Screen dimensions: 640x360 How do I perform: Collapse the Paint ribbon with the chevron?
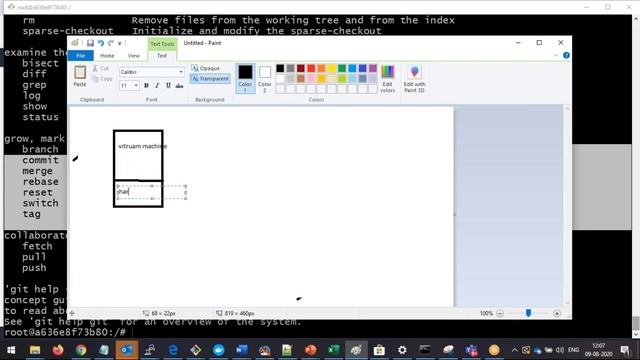tap(556, 56)
